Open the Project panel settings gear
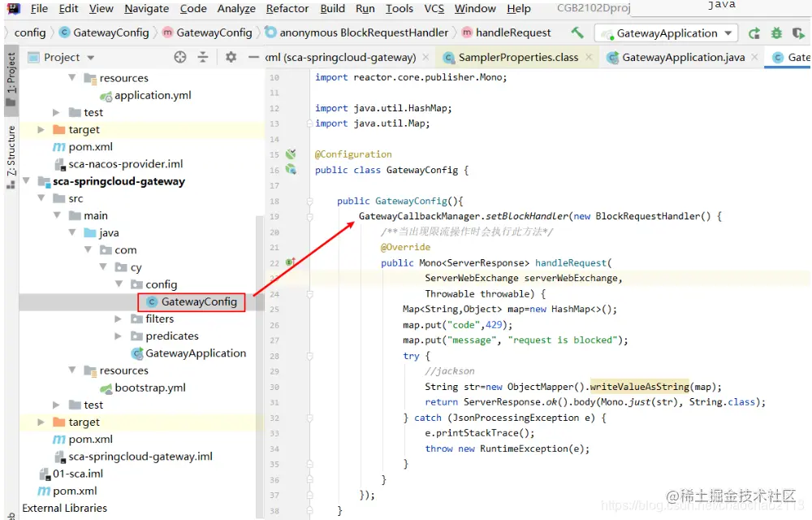Image resolution: width=812 pixels, height=520 pixels. 231,57
